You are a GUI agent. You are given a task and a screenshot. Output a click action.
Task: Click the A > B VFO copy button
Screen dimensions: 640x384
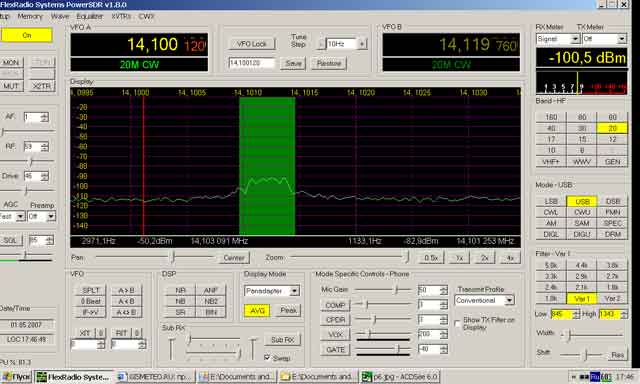point(126,291)
